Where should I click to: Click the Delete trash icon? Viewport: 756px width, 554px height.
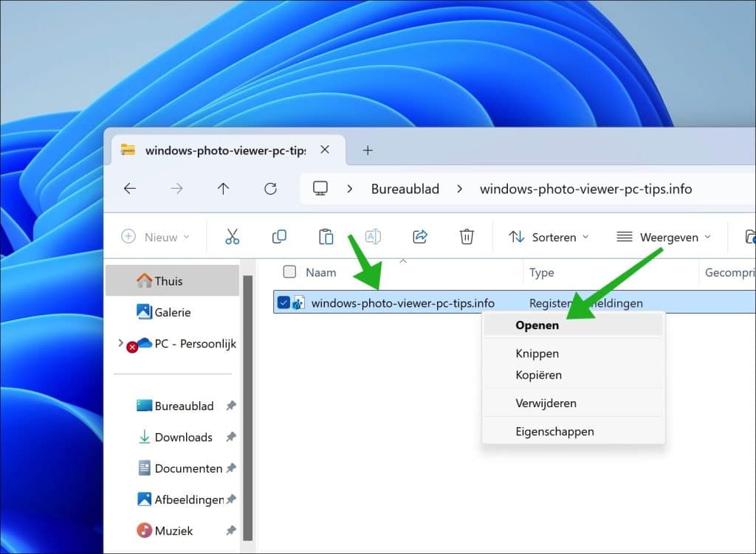coord(467,237)
